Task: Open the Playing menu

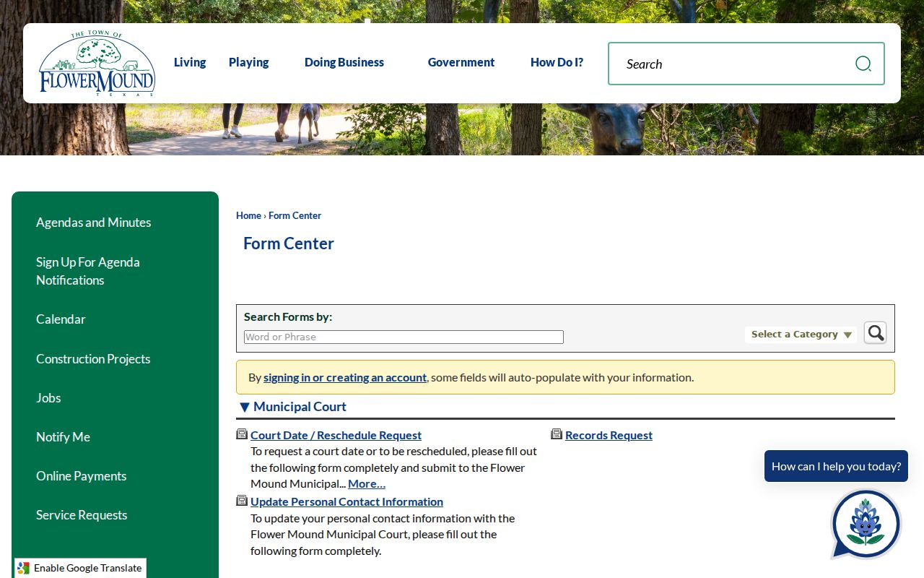Action: (249, 62)
